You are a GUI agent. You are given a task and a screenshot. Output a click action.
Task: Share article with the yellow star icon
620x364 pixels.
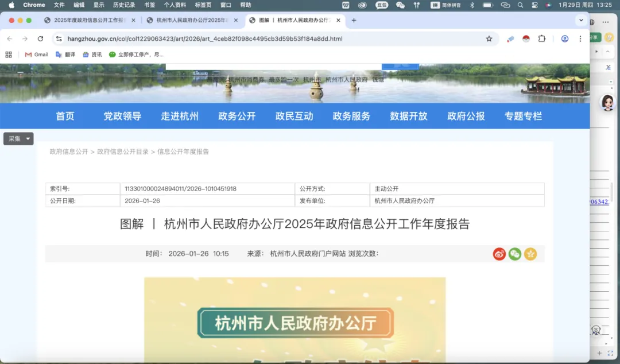[x=530, y=254]
